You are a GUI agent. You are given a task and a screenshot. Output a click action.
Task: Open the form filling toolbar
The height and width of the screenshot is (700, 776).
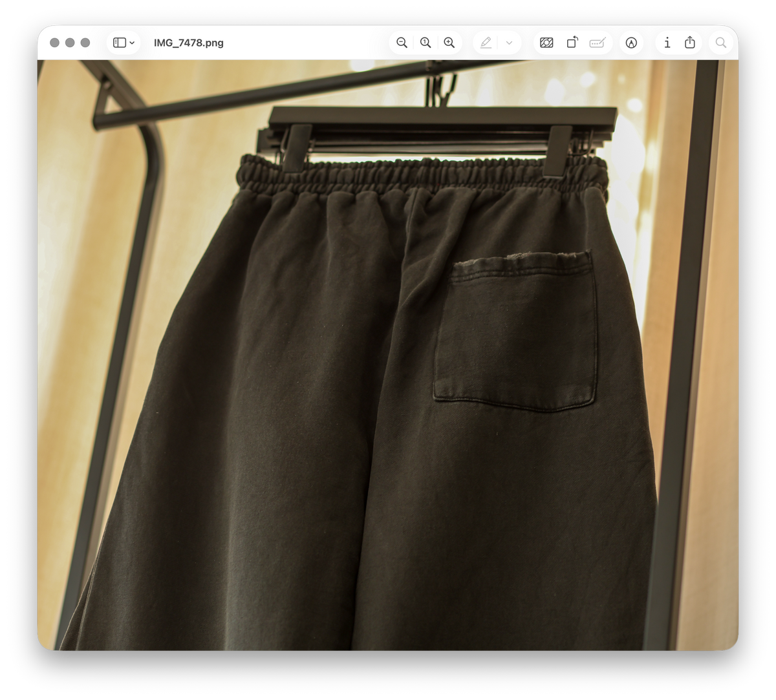click(x=598, y=43)
